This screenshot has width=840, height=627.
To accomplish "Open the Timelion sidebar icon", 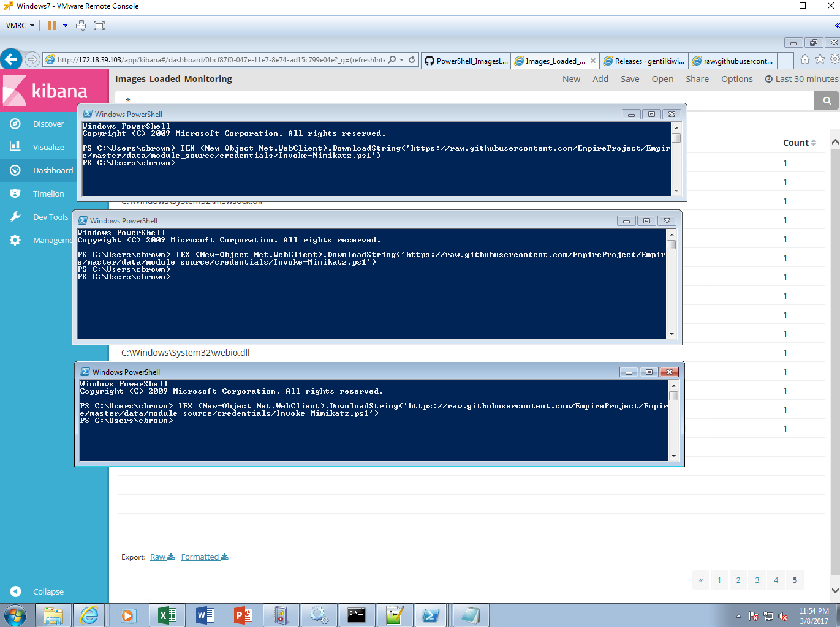I will click(15, 193).
